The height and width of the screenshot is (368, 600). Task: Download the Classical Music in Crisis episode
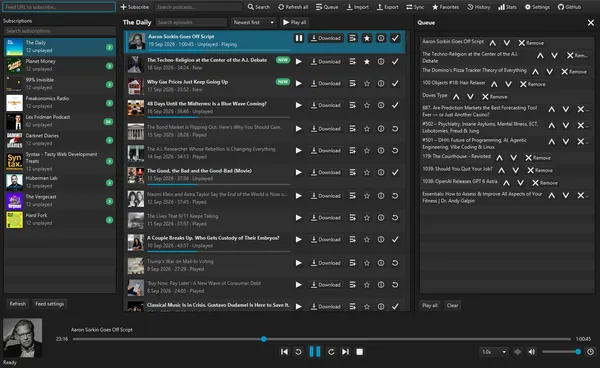pyautogui.click(x=326, y=306)
